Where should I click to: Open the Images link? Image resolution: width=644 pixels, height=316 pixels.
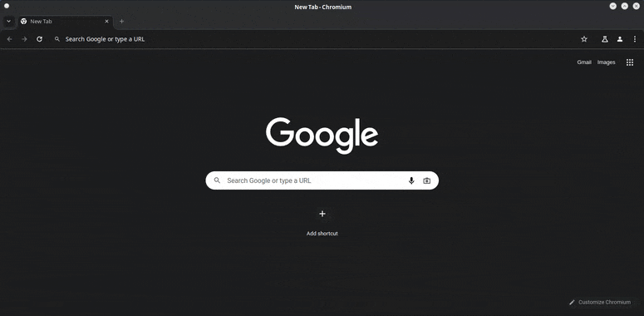(x=607, y=62)
